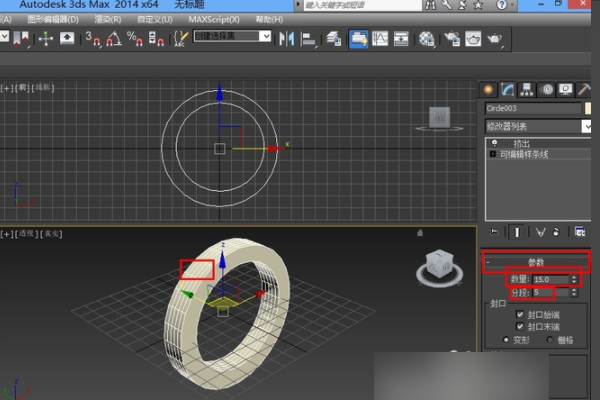
Task: Click the 分段 spinner arrows
Action: (x=574, y=293)
